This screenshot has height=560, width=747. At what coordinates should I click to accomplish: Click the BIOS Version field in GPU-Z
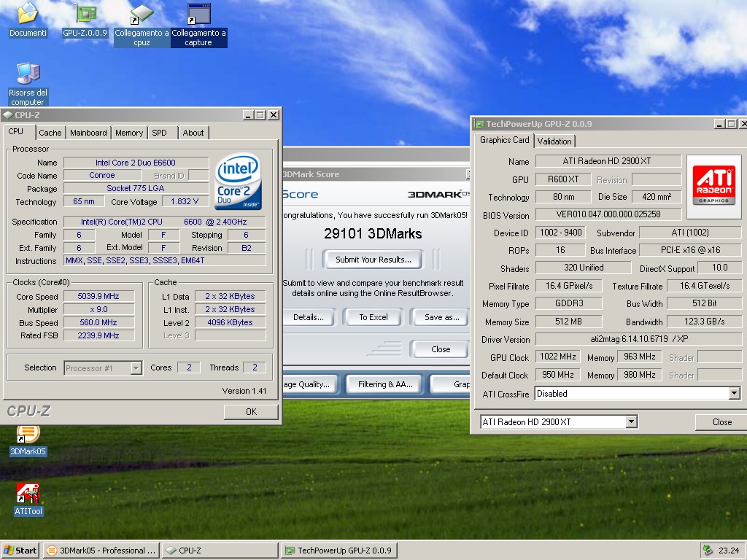coord(608,214)
